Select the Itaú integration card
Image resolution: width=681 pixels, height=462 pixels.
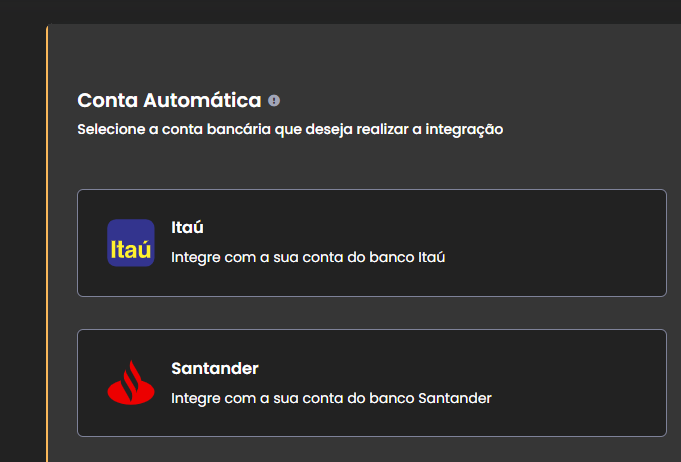[371, 243]
